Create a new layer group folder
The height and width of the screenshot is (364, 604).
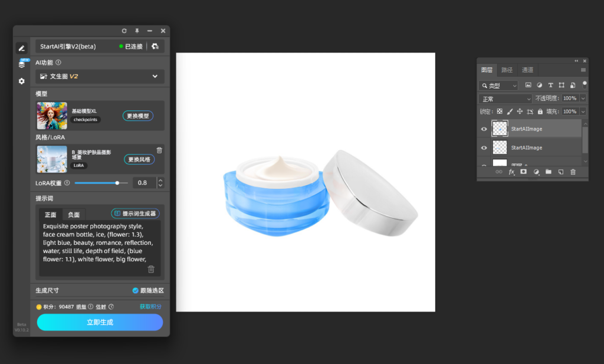(x=548, y=172)
